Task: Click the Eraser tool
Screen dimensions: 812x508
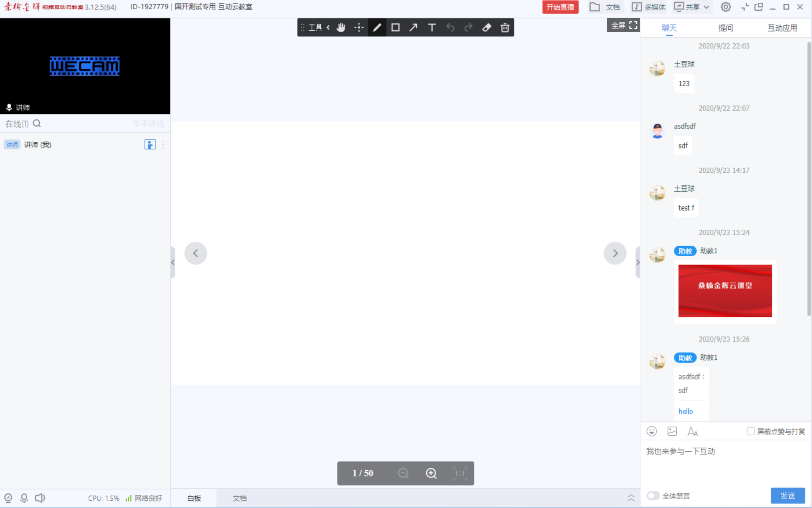Action: [486, 27]
